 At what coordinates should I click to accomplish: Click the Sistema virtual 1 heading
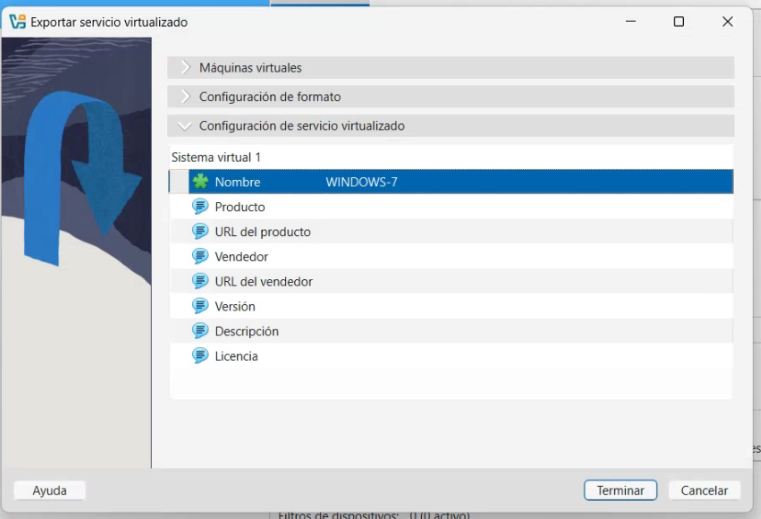pyautogui.click(x=216, y=157)
